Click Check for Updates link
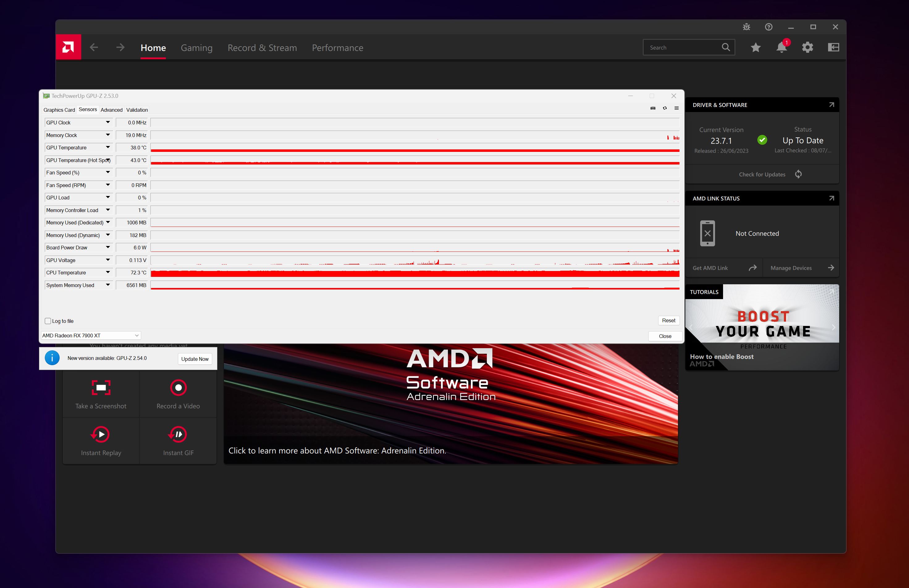 (762, 174)
